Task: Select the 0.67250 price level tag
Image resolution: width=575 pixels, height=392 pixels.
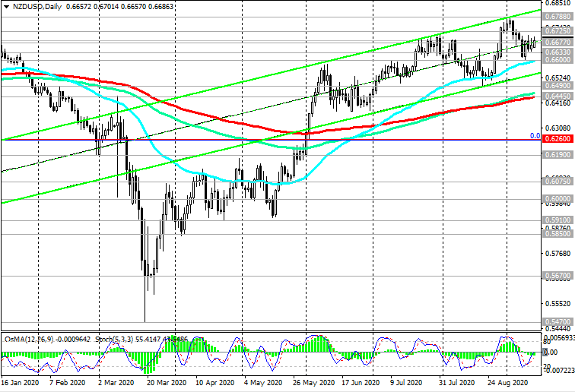Action: (x=558, y=30)
